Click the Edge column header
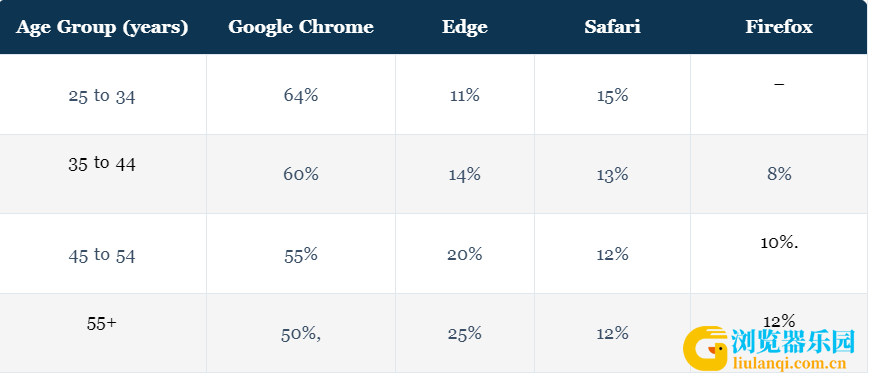Viewport: 869px width, 373px height. (464, 27)
